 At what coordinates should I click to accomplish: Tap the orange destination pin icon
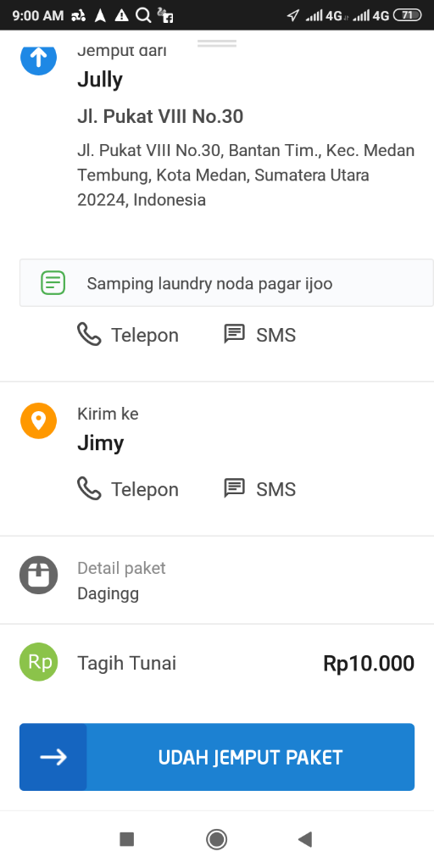tap(39, 420)
